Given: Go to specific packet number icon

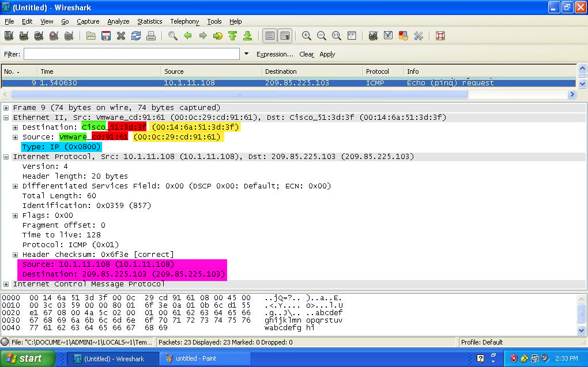Looking at the screenshot, I should [x=217, y=36].
